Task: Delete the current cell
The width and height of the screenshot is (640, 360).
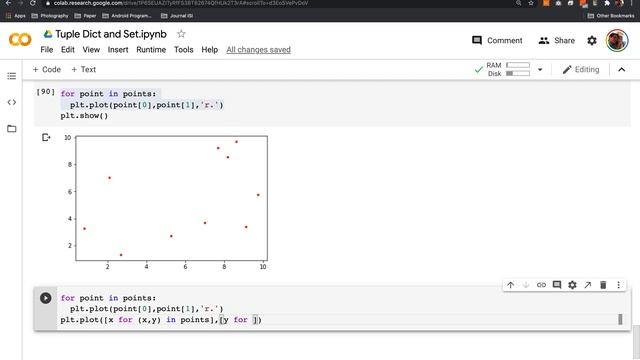Action: (x=603, y=285)
